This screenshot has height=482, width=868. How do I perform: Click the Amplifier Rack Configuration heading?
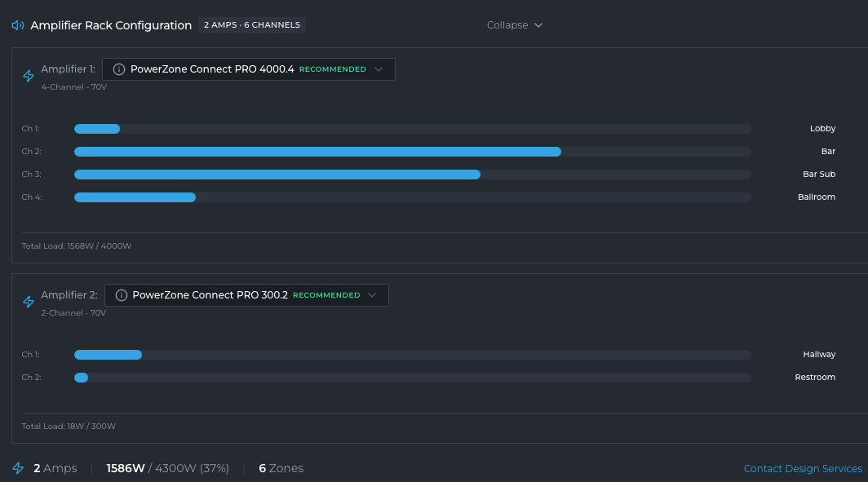(x=111, y=25)
